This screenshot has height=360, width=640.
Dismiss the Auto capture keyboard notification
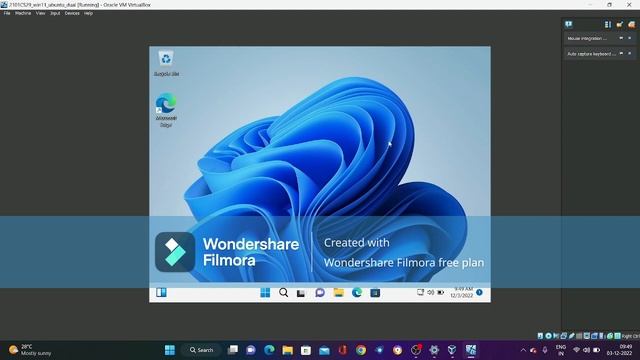pyautogui.click(x=630, y=53)
